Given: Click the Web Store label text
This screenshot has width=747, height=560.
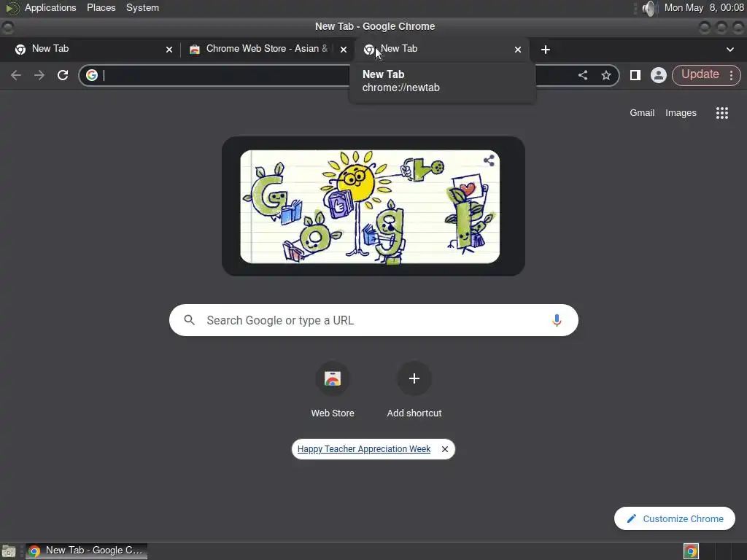Looking at the screenshot, I should (x=333, y=413).
